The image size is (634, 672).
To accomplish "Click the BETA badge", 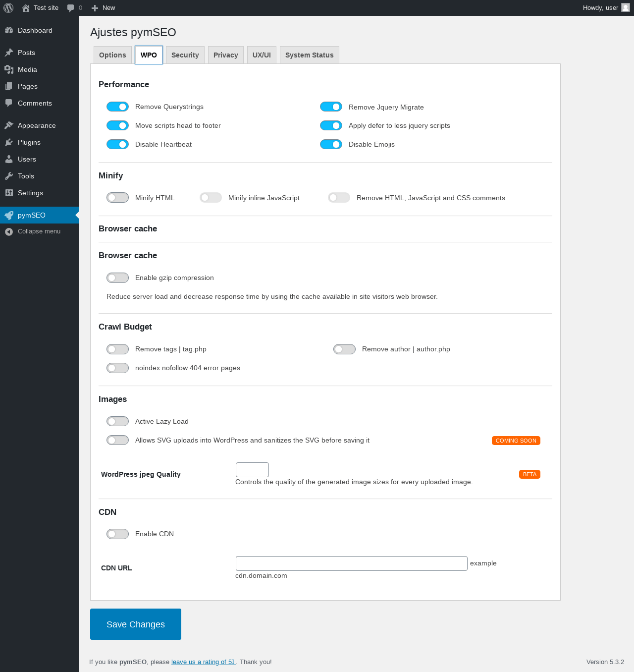I will point(529,474).
